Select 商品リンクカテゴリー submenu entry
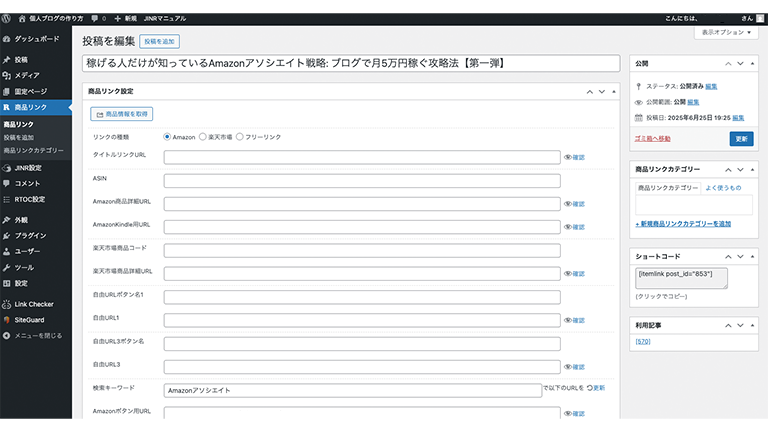This screenshot has height=432, width=768. 33,150
